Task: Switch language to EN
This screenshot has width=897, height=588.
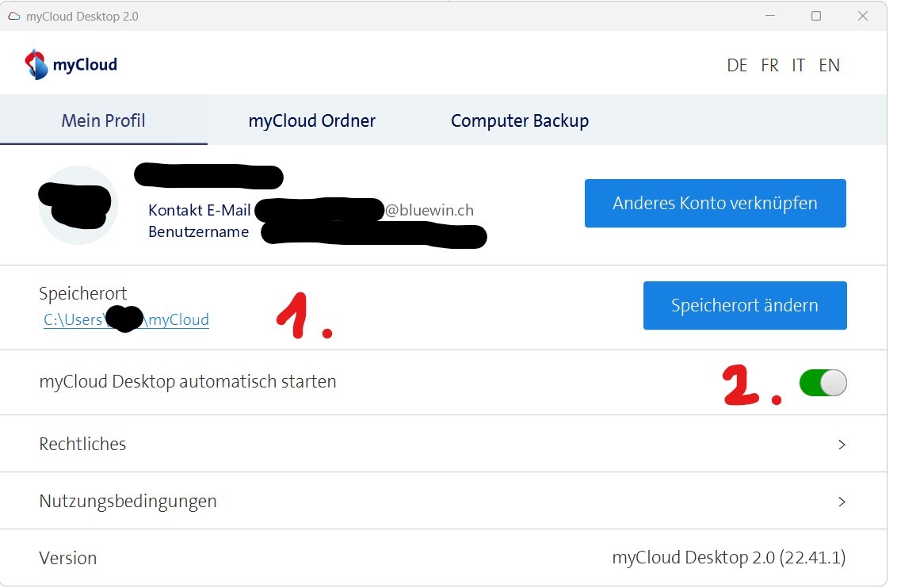Action: pyautogui.click(x=829, y=66)
